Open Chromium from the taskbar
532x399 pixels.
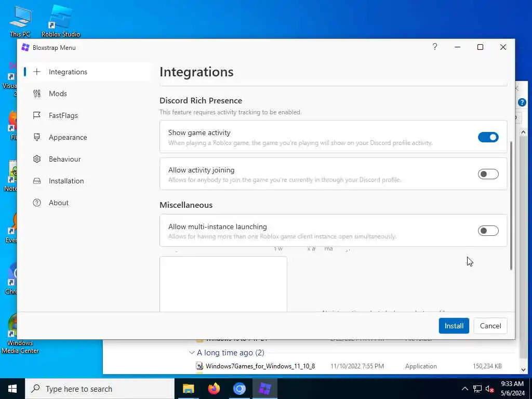pos(239,389)
